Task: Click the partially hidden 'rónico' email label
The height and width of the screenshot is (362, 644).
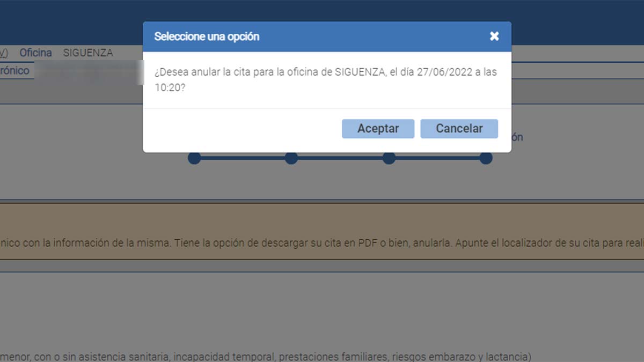Action: point(14,70)
